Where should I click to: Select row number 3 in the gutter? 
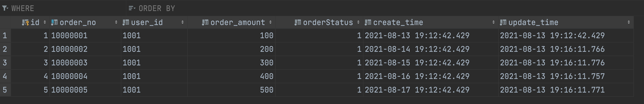click(5, 63)
